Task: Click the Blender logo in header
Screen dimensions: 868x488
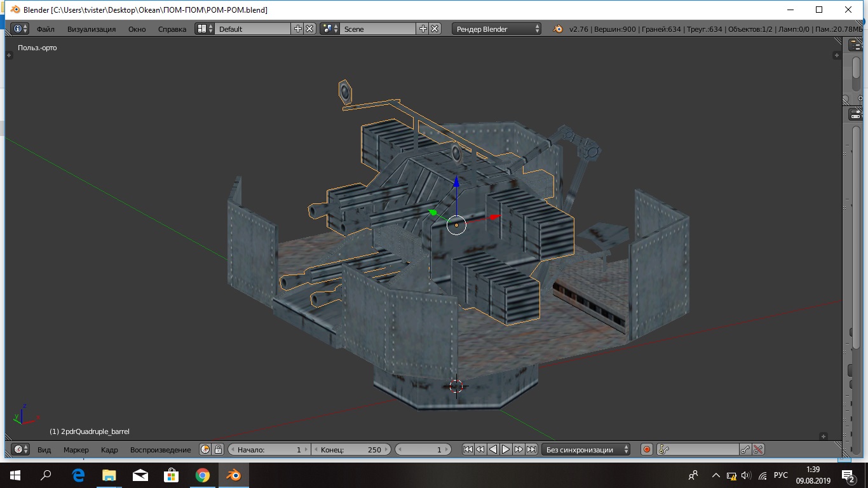Action: pos(557,29)
